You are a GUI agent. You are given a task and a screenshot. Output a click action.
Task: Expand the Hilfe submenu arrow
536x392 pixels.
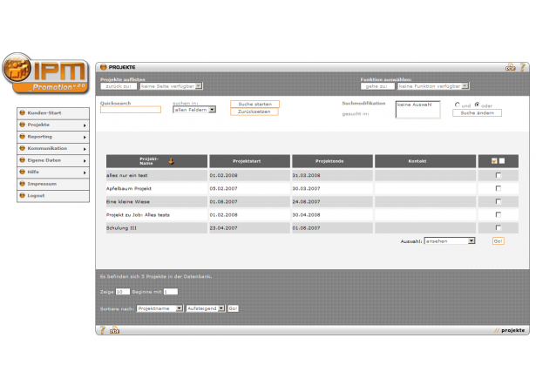tap(85, 172)
